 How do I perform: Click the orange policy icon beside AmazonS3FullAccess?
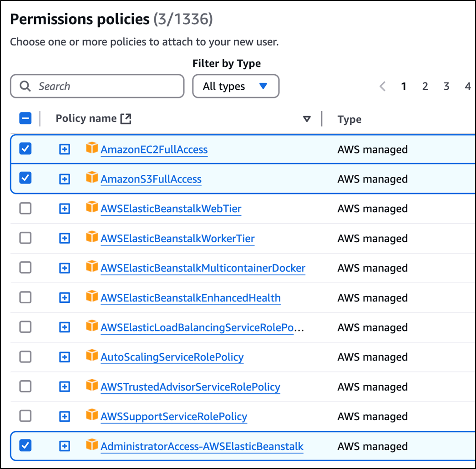click(x=92, y=178)
